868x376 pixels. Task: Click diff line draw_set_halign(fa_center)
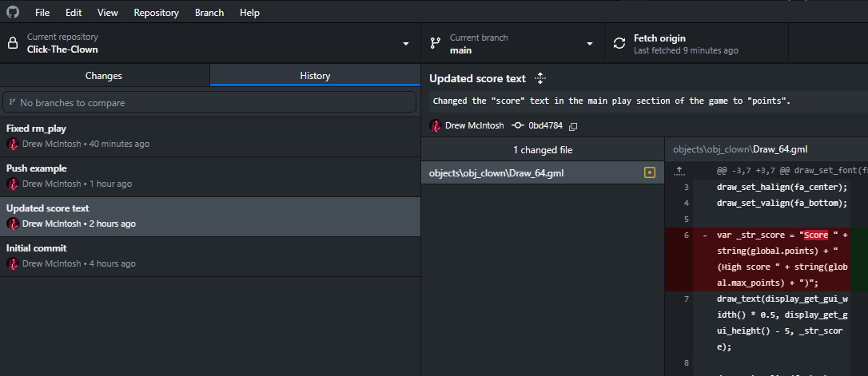(782, 187)
